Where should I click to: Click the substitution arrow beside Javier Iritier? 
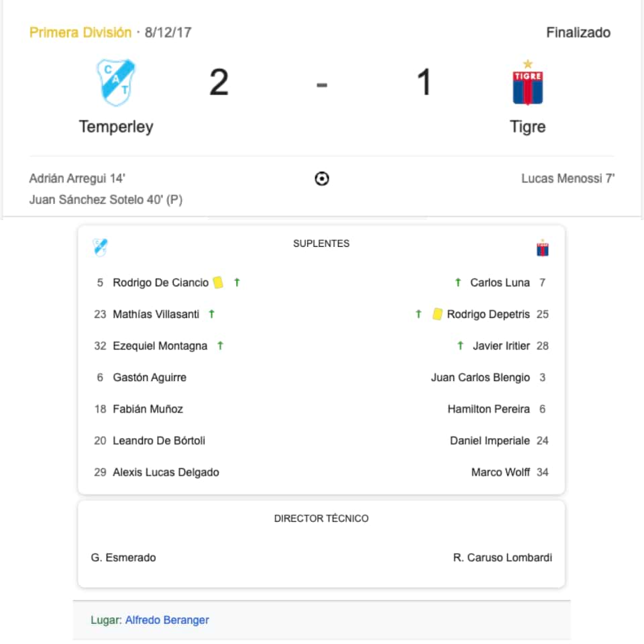click(460, 346)
